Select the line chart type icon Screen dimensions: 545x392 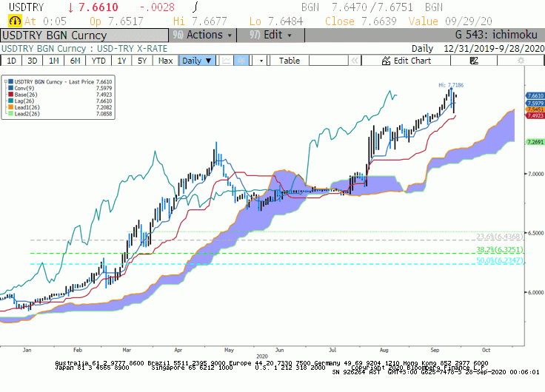pyautogui.click(x=227, y=61)
